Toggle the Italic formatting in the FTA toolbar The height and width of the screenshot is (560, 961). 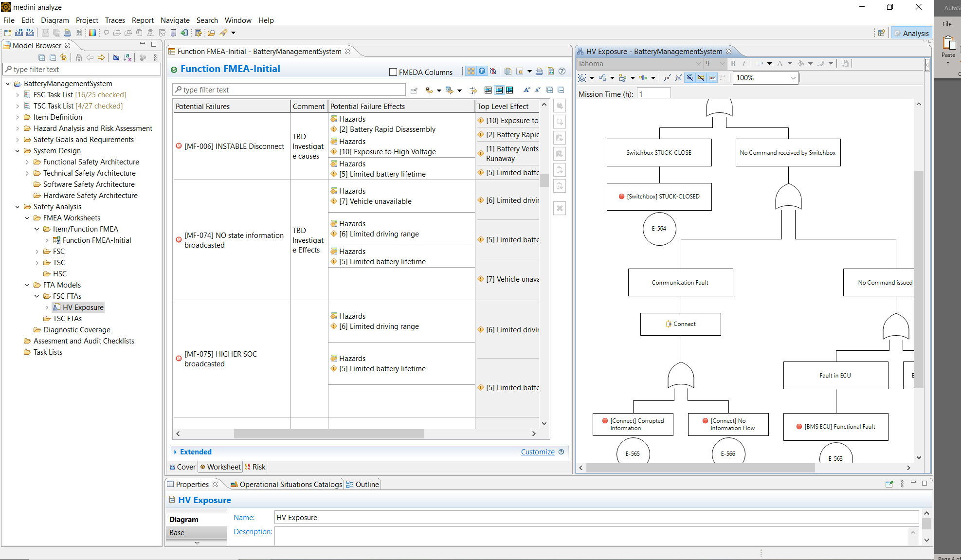click(x=744, y=63)
